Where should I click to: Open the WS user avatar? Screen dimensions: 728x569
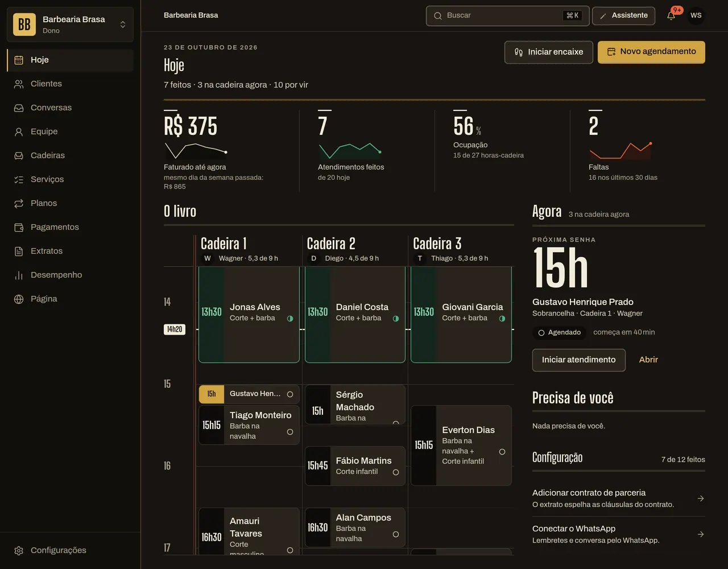pyautogui.click(x=696, y=15)
